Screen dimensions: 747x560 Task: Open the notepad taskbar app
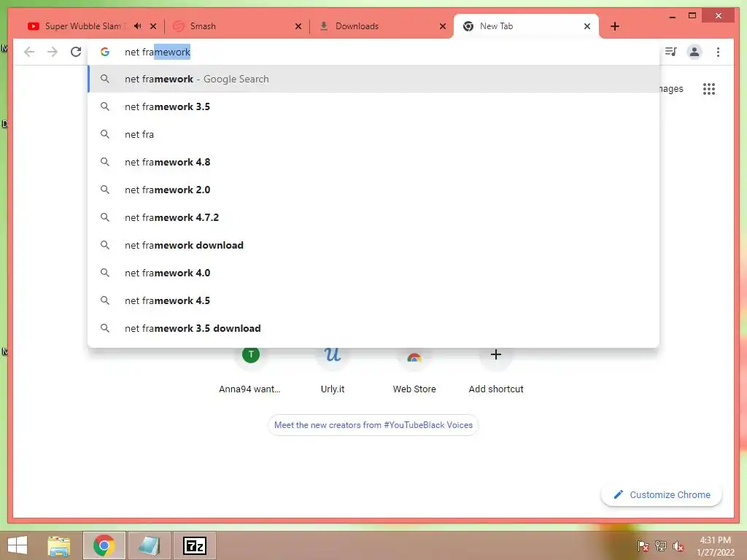click(x=149, y=545)
